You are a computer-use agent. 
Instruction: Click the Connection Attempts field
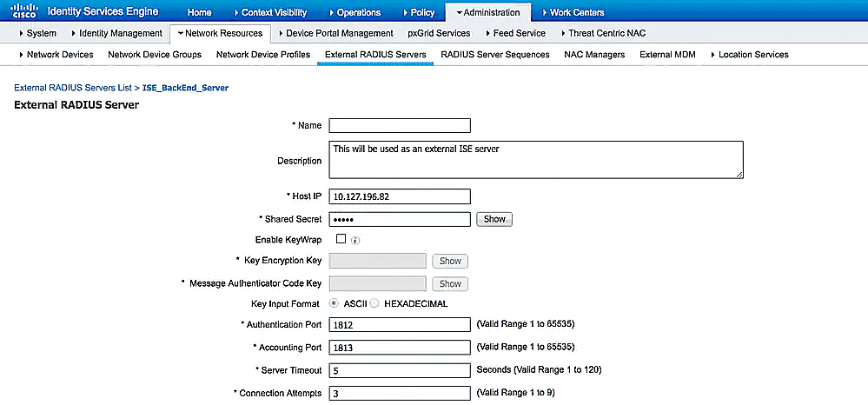coord(400,394)
